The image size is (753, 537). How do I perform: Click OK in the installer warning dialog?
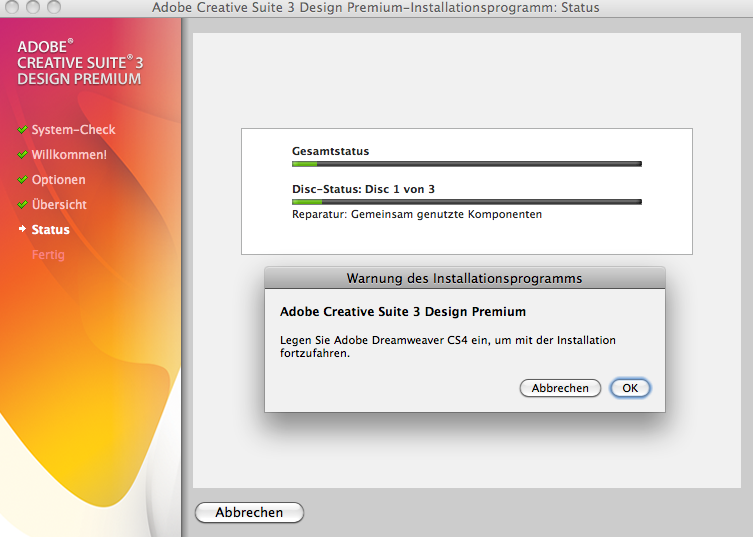pos(630,388)
